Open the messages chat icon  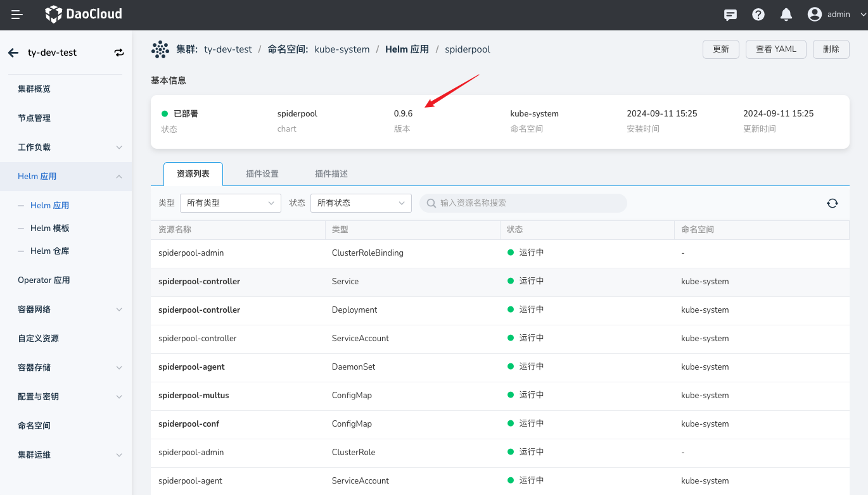pyautogui.click(x=731, y=15)
